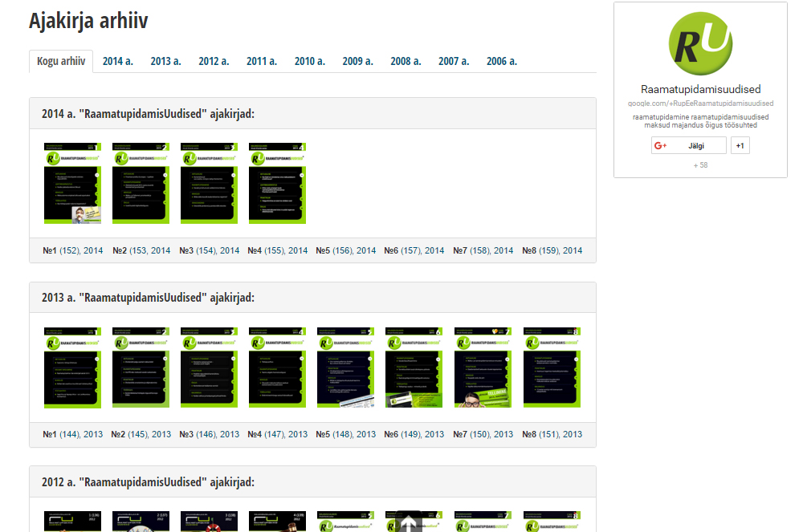The width and height of the screenshot is (803, 532).
Task: Open 2013 issue №2 cover thumbnail
Action: tap(141, 368)
